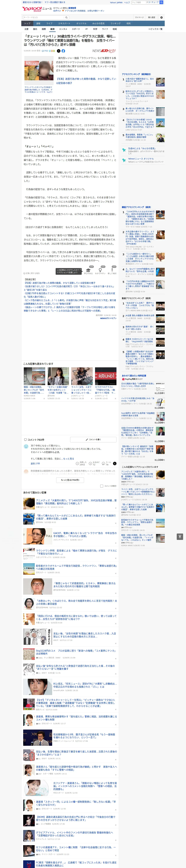
Task: Click the キーワードを入力 search field
Action: point(43,17)
